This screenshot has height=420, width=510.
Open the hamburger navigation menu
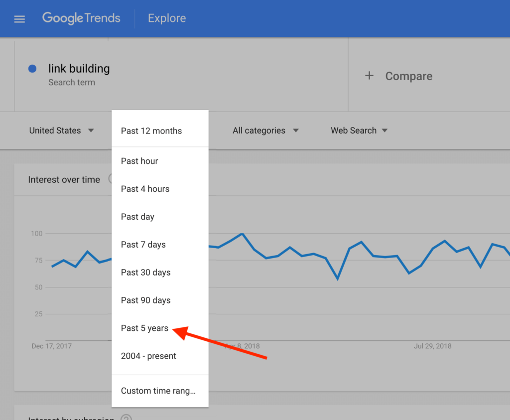pyautogui.click(x=19, y=19)
